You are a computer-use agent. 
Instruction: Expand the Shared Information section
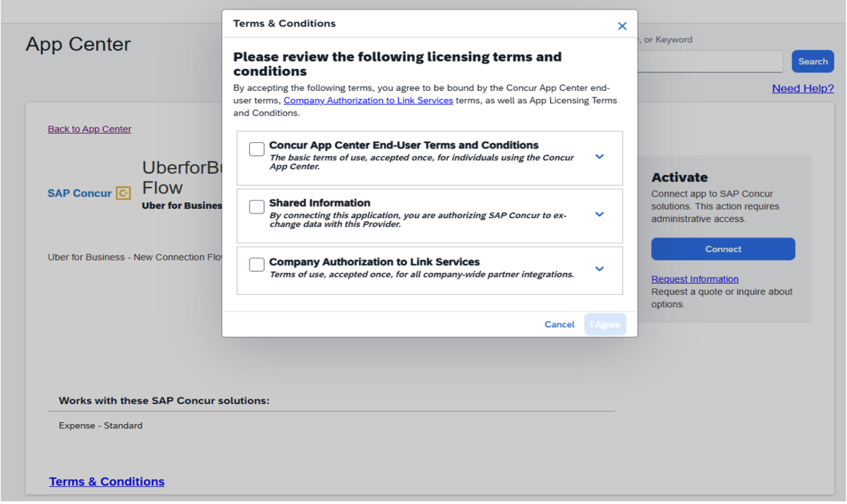599,214
